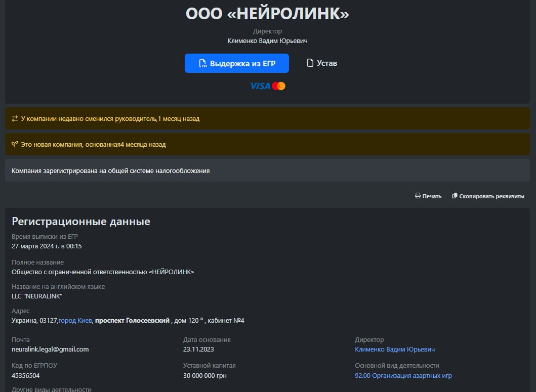
Task: Click the copy icon next to Скопировать реквизиты
Action: tap(455, 196)
